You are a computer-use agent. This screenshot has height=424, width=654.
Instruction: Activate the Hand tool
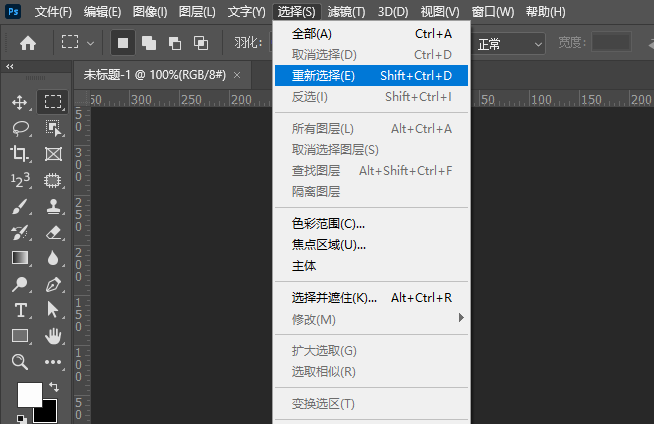(53, 335)
